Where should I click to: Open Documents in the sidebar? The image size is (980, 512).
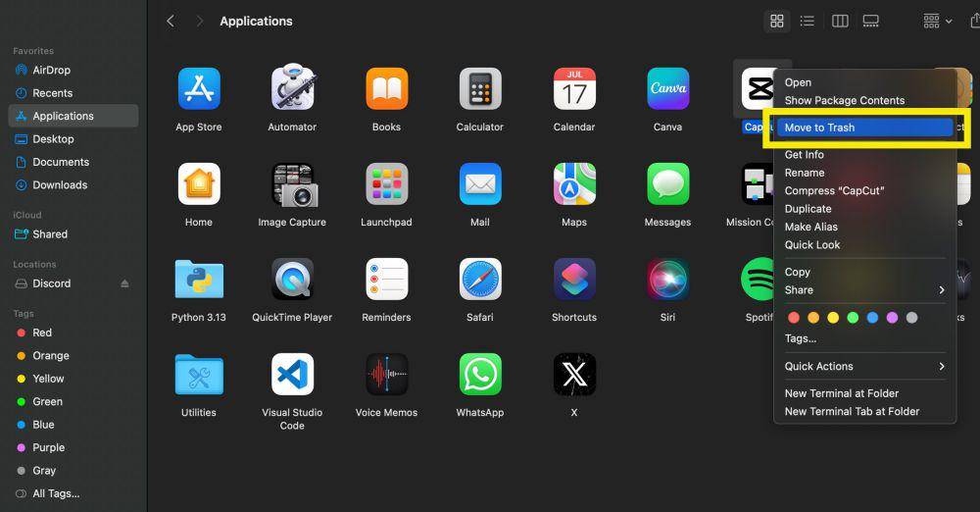point(73,162)
